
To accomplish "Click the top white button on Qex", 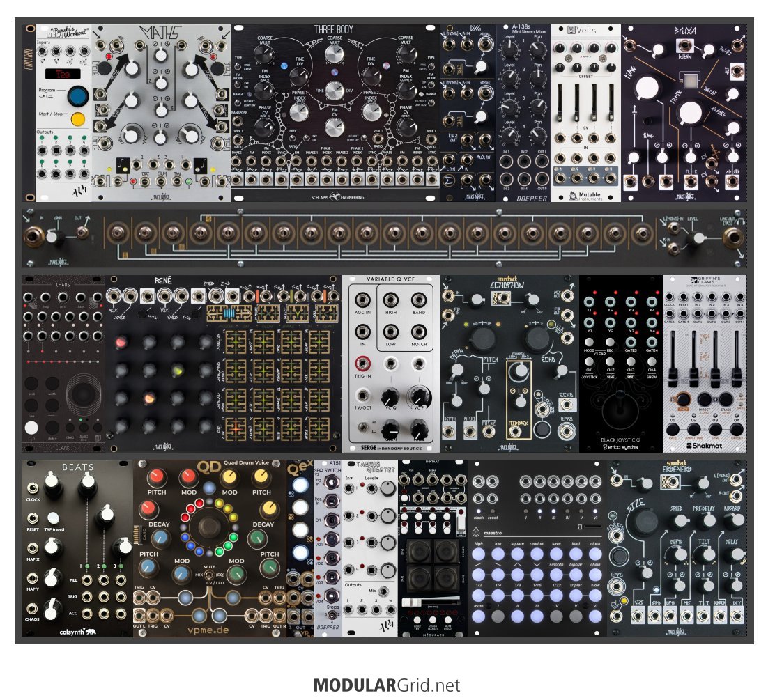I will [x=300, y=485].
